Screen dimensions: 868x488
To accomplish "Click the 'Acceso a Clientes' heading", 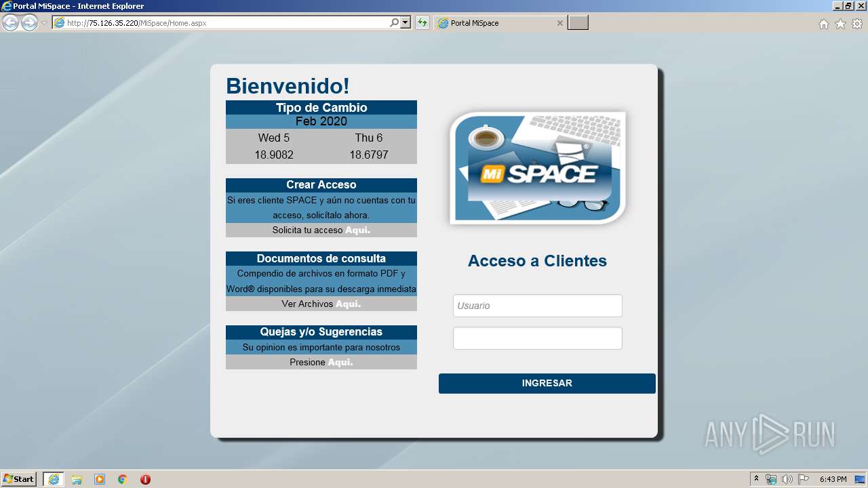I will pyautogui.click(x=538, y=261).
